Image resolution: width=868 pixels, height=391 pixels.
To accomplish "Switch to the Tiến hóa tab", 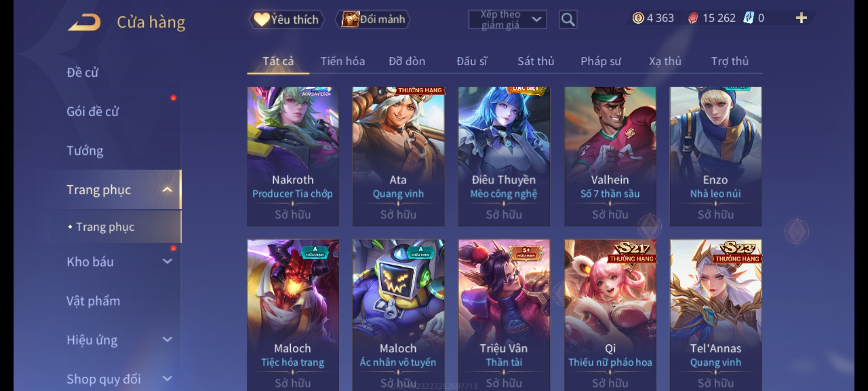I will pos(342,61).
